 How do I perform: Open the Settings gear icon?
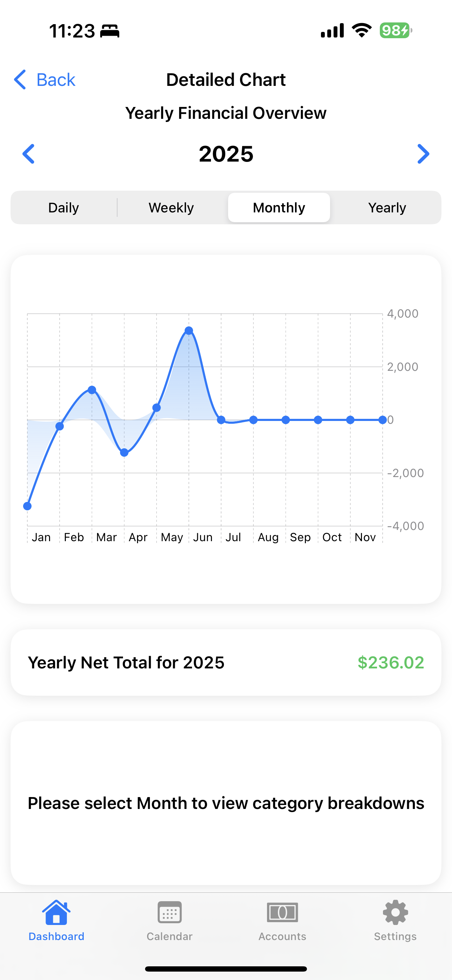point(395,912)
